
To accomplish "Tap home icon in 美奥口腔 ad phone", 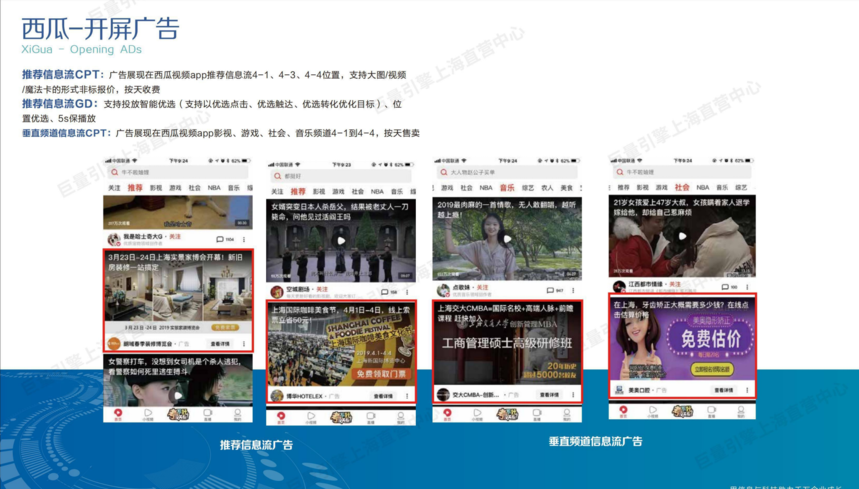I will click(x=623, y=411).
